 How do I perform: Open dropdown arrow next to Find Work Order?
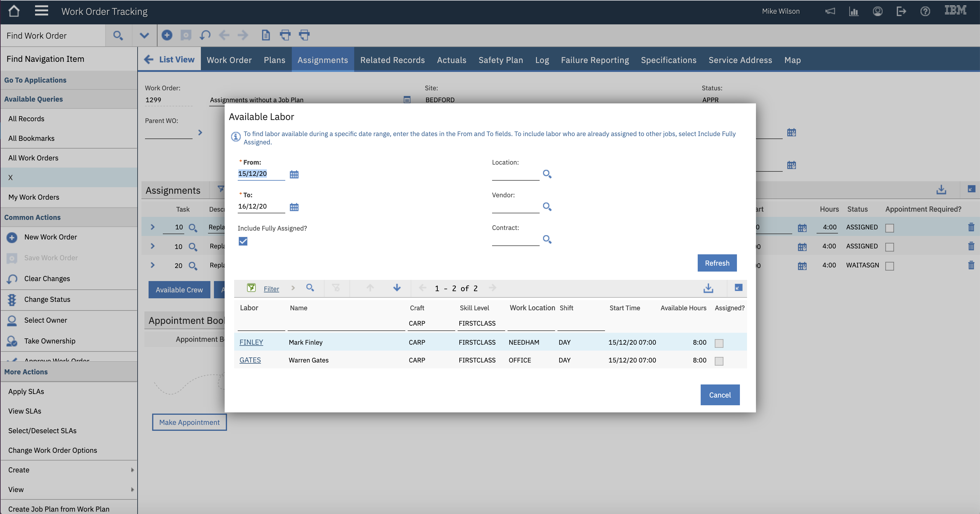pyautogui.click(x=144, y=36)
